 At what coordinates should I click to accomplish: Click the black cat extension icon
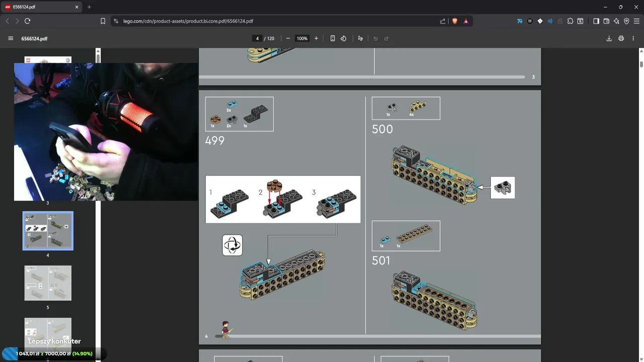click(x=530, y=21)
